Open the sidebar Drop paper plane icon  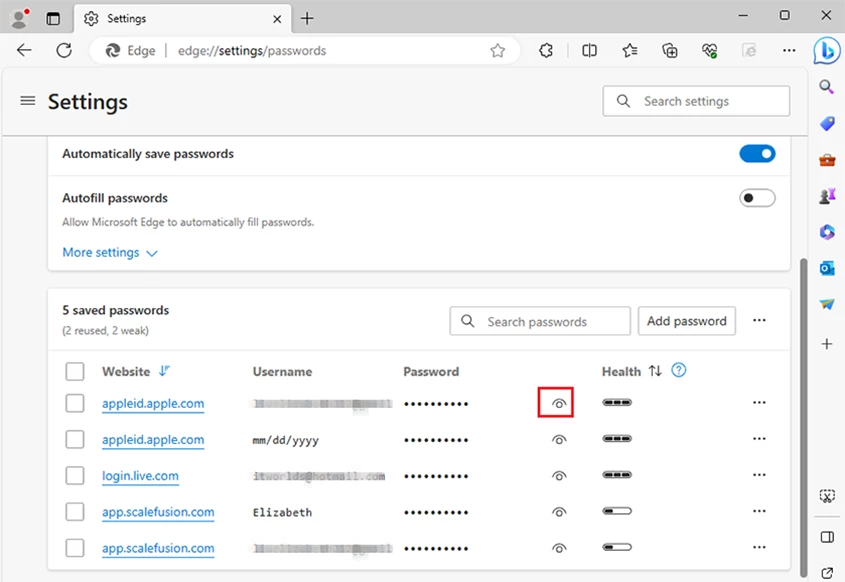tap(827, 304)
